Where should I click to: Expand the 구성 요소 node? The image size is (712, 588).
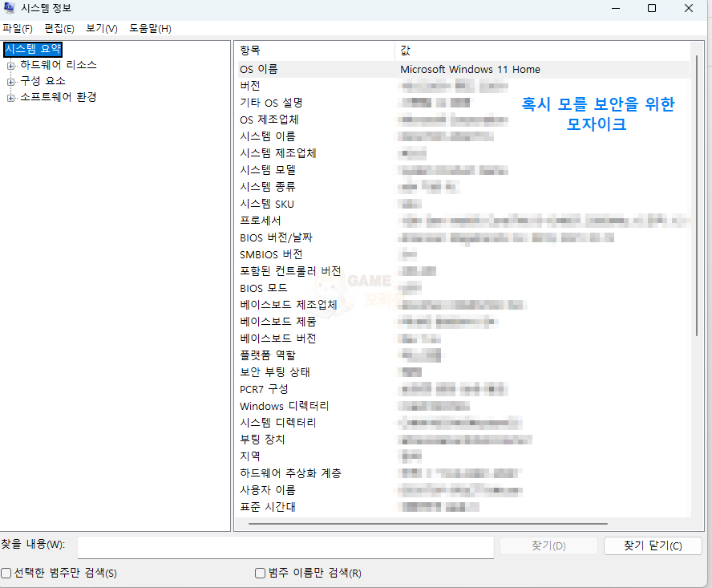tap(10, 83)
